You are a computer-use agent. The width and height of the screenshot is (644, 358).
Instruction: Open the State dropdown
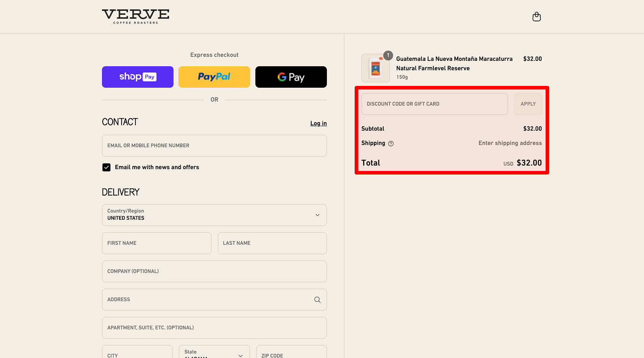coord(214,354)
